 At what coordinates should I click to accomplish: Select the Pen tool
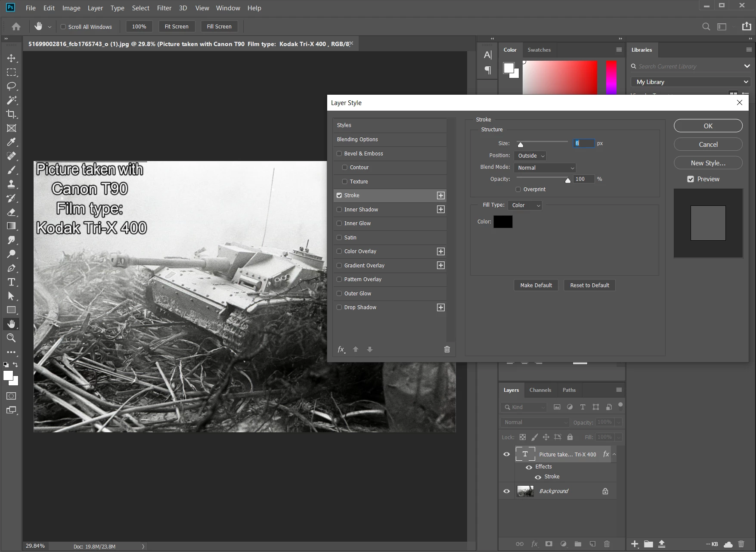[x=12, y=268]
